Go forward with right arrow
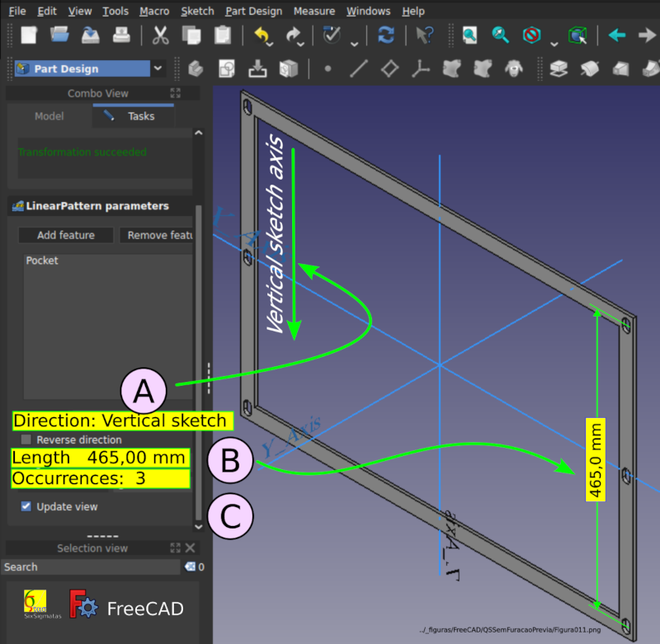 (x=648, y=35)
